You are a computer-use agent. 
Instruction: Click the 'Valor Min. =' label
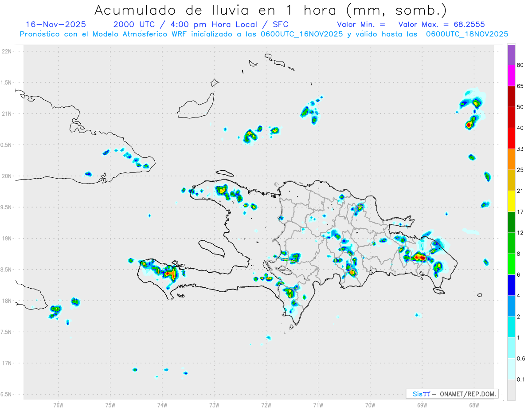[361, 24]
